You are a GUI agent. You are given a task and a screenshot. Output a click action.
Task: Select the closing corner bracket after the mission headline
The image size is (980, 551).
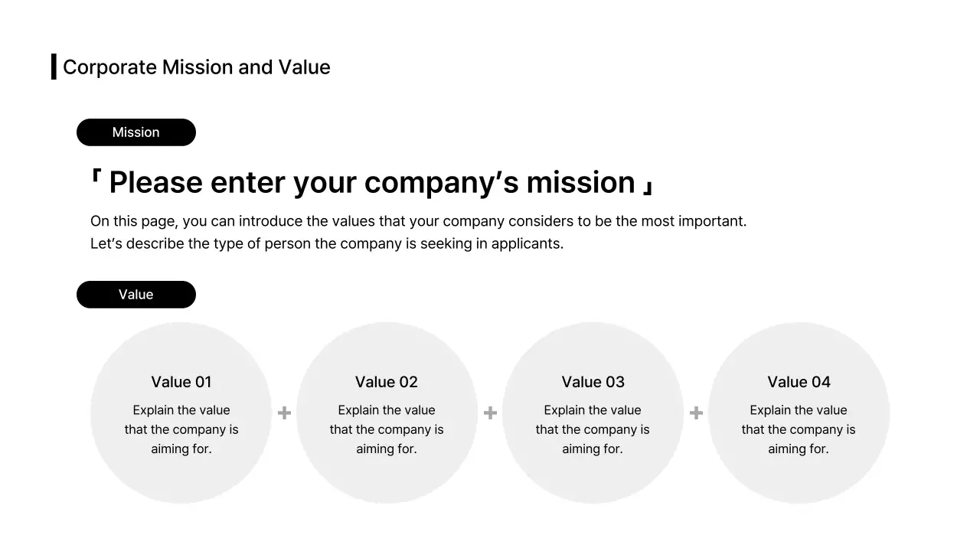(648, 187)
